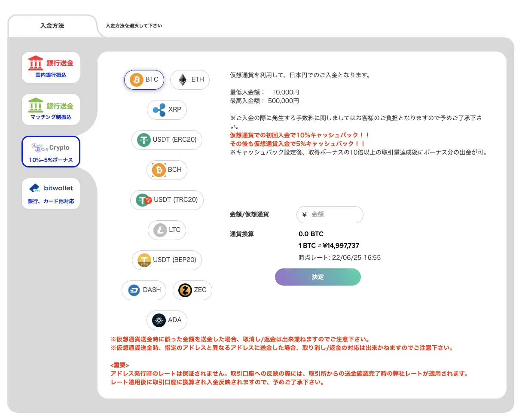Click the USDT (ERC20) label text
The height and width of the screenshot is (420, 522).
(174, 140)
